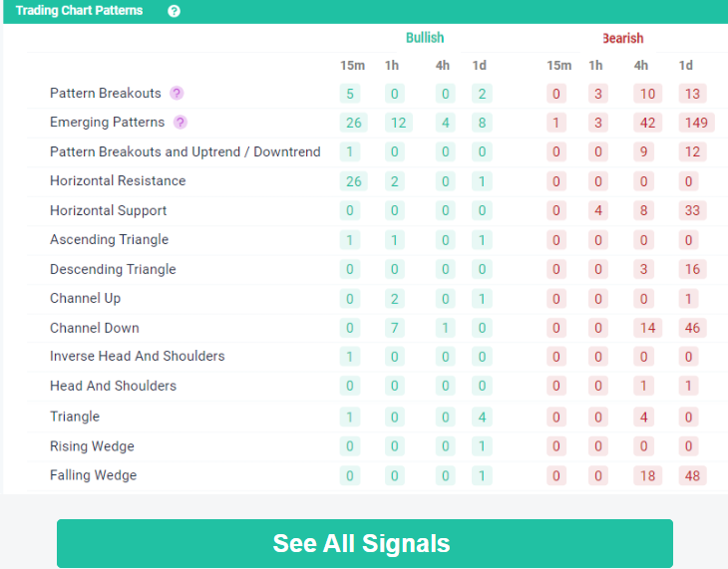Open Emerging Patterns bearish 1d count 149

pos(693,123)
